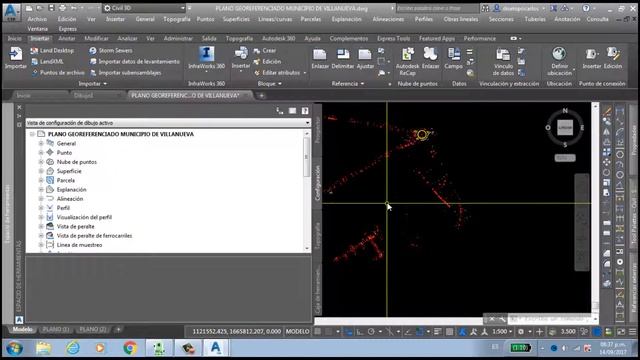640x360 pixels.
Task: Select Vista de peralte de ferrocarriles item
Action: (x=94, y=236)
